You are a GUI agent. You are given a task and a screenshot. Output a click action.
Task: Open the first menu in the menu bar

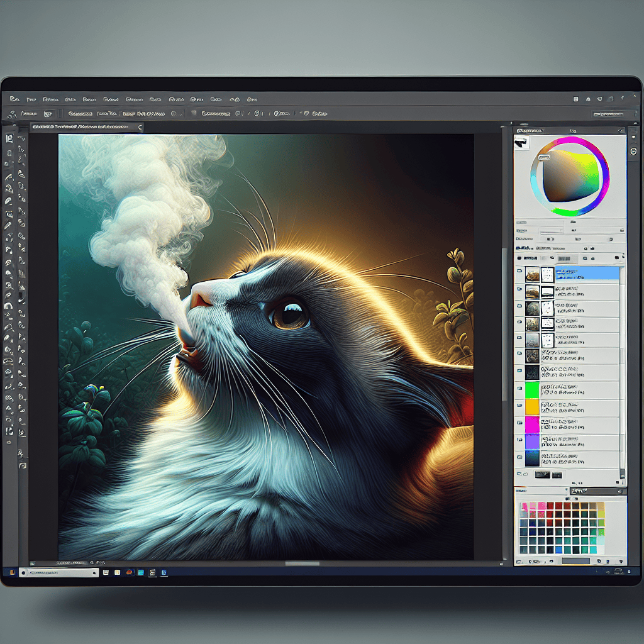[14, 99]
